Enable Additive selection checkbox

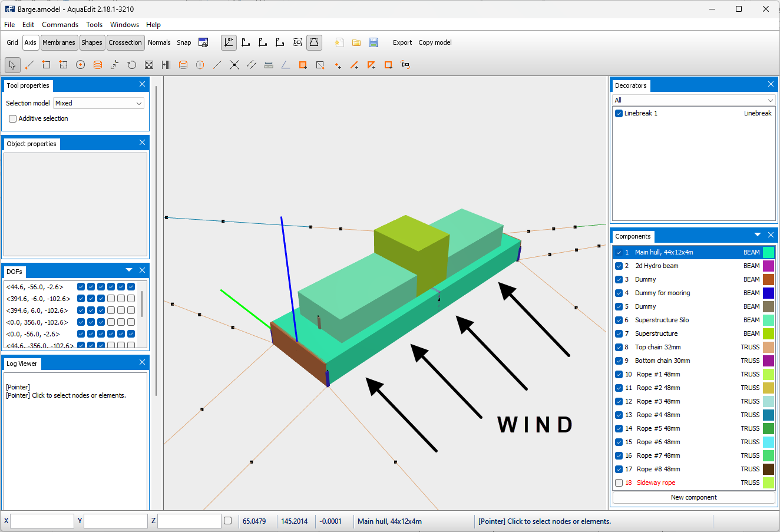[12, 118]
